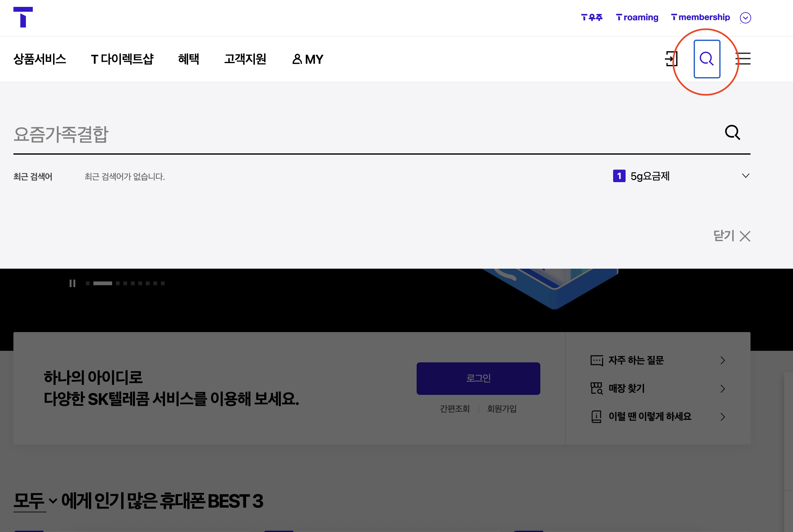Open the 회원가입 signup link

click(501, 409)
